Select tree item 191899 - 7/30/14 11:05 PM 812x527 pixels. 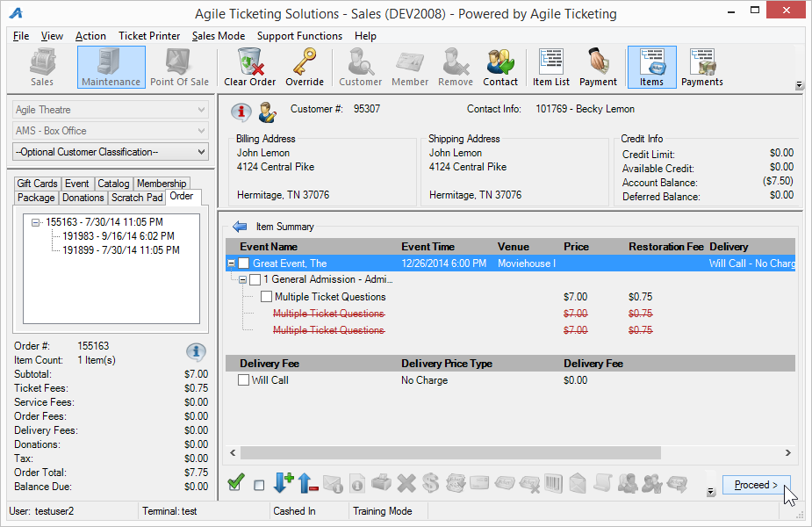(x=120, y=250)
